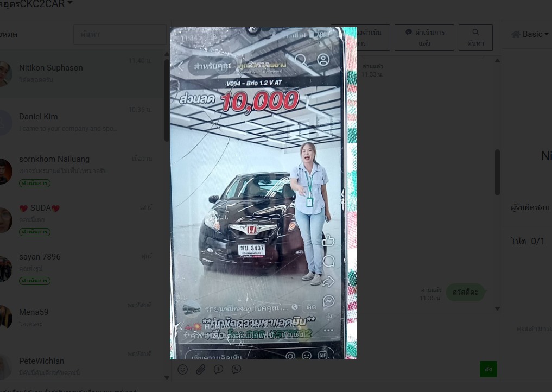Open the emoji sticker picker icon

click(182, 369)
